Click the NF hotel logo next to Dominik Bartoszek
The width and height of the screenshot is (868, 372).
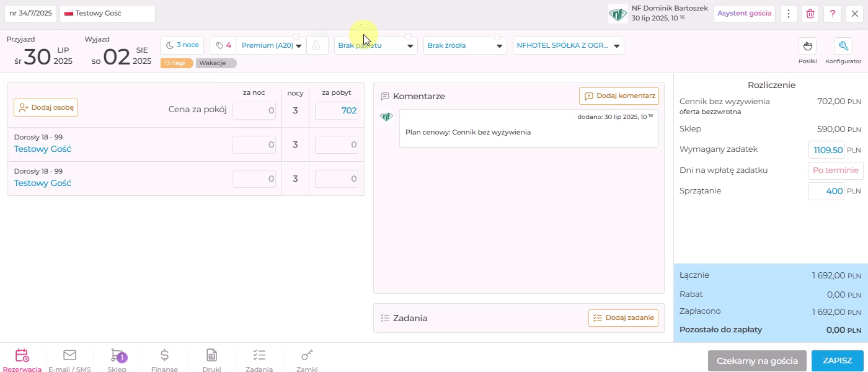[618, 14]
